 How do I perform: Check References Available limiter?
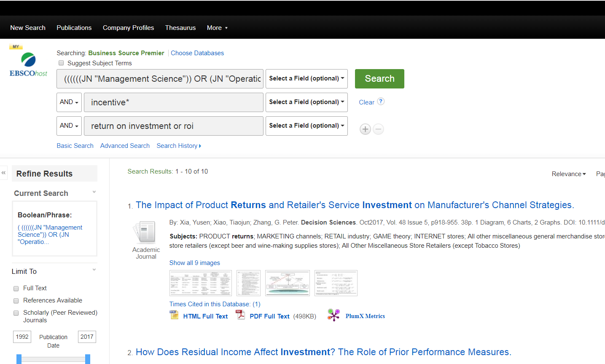tap(16, 301)
